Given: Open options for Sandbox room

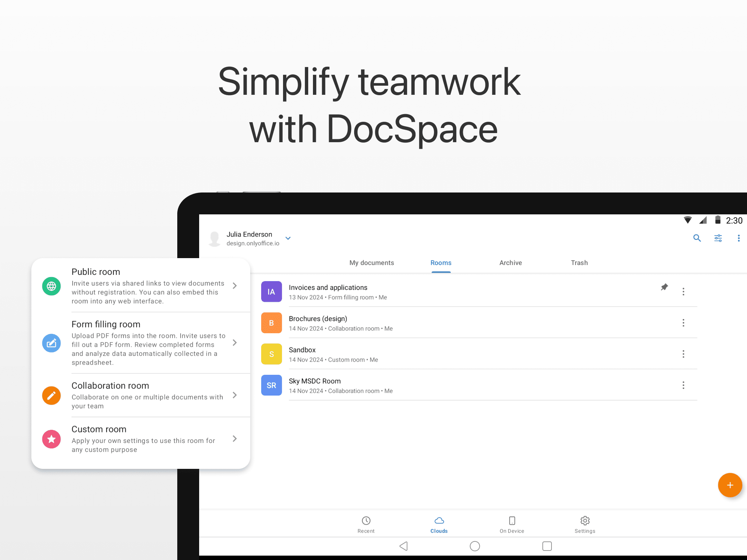Looking at the screenshot, I should point(683,354).
